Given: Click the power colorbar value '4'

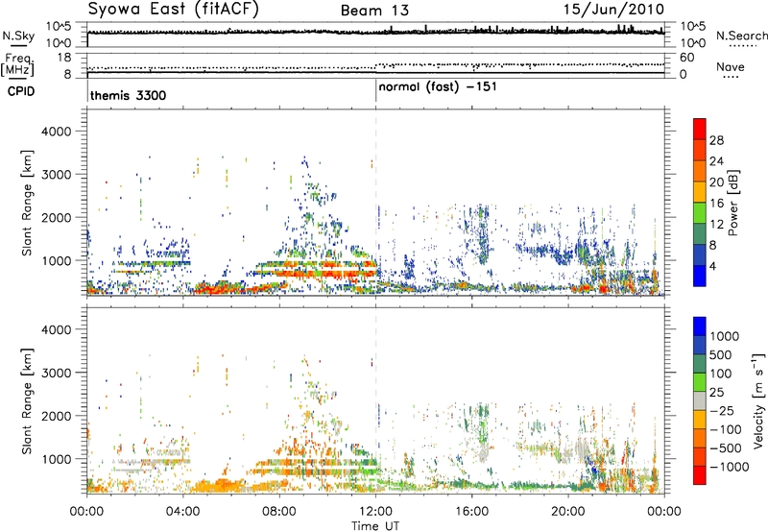Looking at the screenshot, I should pos(712,267).
